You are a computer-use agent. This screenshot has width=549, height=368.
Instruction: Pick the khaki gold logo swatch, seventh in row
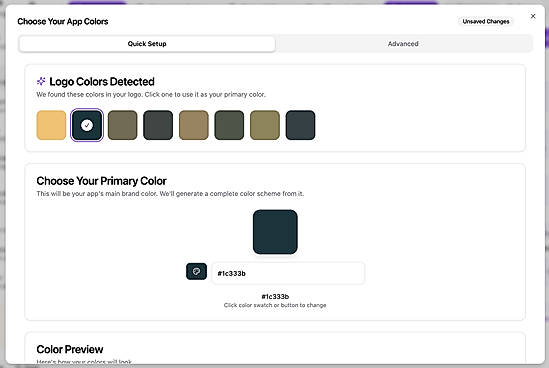[265, 125]
